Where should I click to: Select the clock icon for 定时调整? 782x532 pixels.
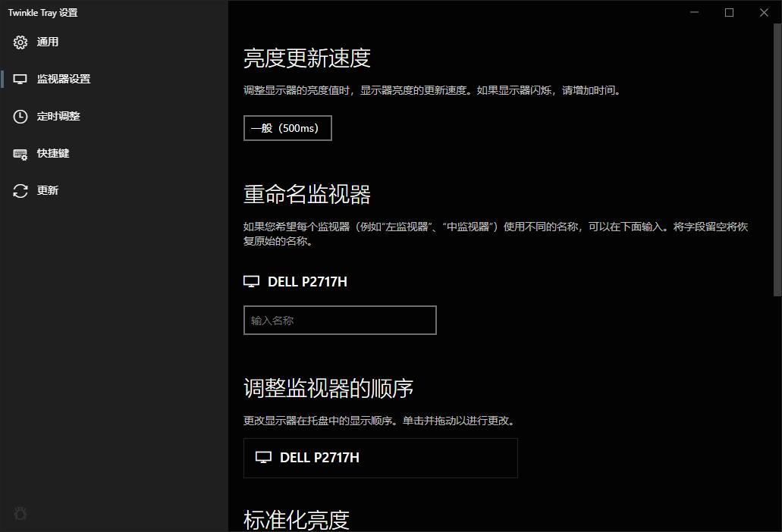click(x=20, y=116)
